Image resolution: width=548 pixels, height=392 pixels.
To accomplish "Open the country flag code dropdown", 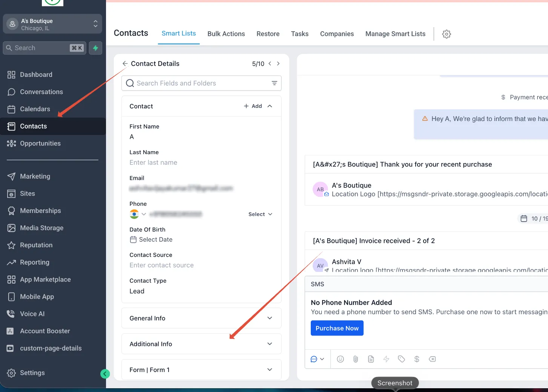I will (x=138, y=214).
